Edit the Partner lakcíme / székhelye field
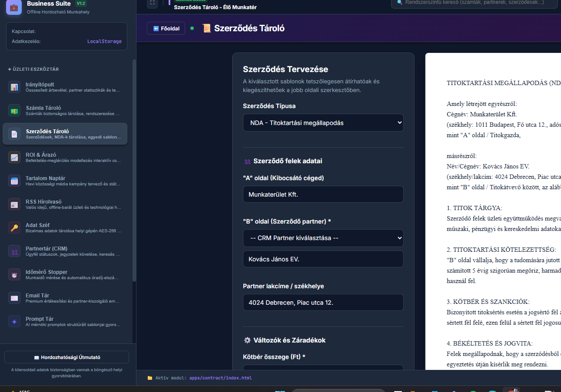 click(x=323, y=302)
